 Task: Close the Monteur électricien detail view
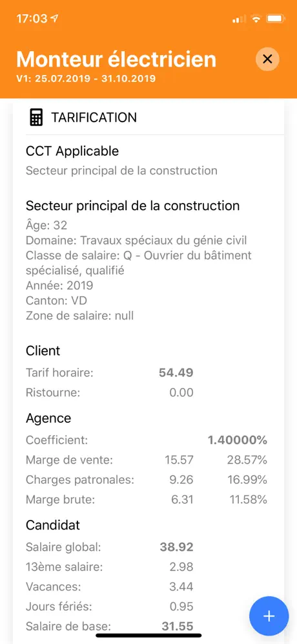(x=267, y=59)
